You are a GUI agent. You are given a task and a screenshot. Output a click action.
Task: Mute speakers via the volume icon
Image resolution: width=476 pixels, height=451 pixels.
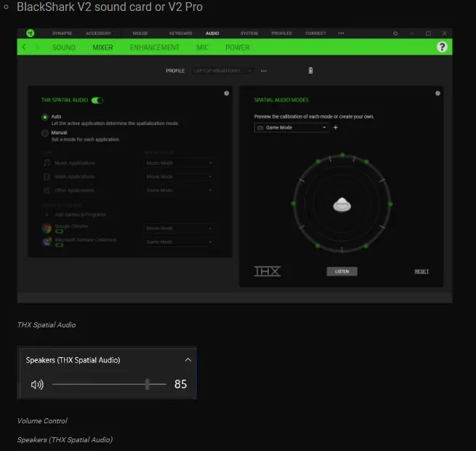click(37, 385)
